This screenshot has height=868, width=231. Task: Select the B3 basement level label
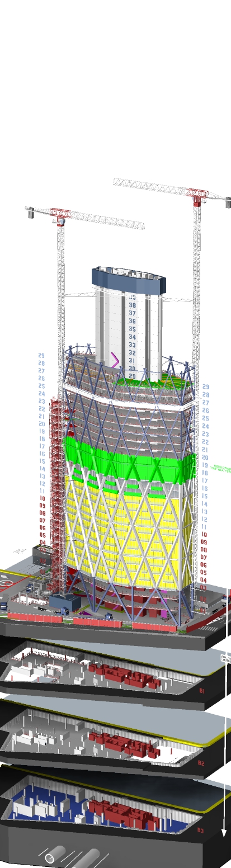pos(200,831)
